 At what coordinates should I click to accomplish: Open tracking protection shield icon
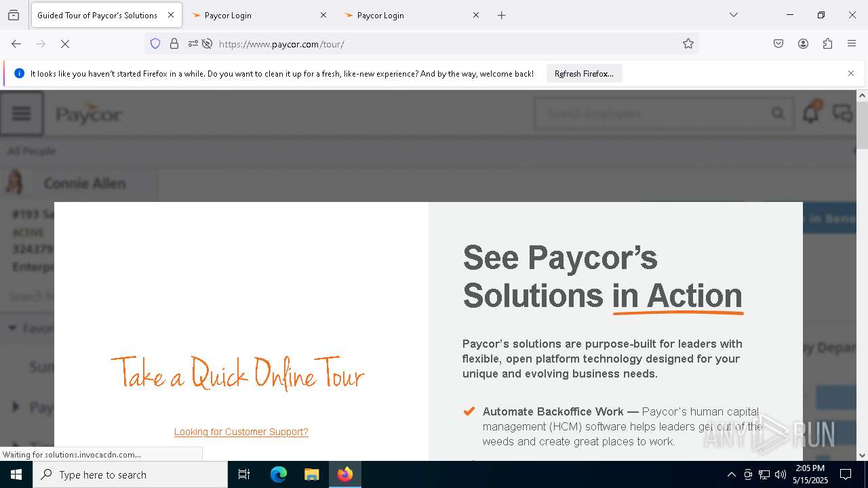pyautogui.click(x=155, y=44)
